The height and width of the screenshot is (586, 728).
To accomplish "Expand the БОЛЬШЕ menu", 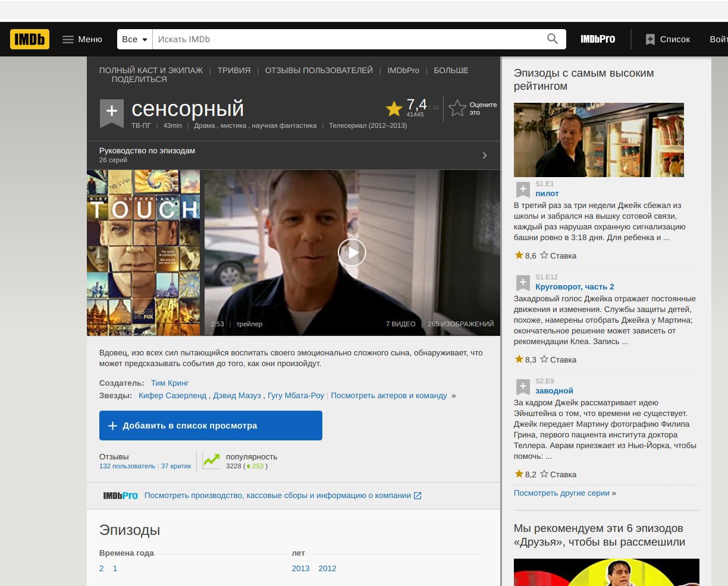I will (x=451, y=70).
